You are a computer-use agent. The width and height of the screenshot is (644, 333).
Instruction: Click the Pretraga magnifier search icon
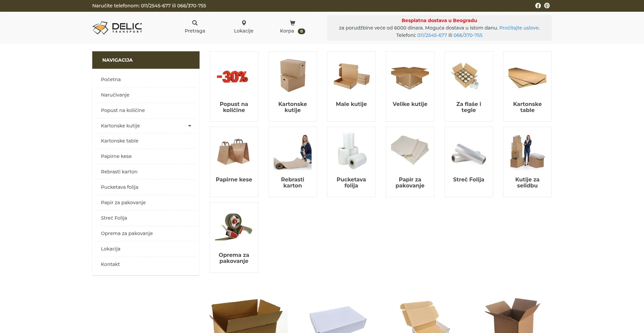click(195, 23)
